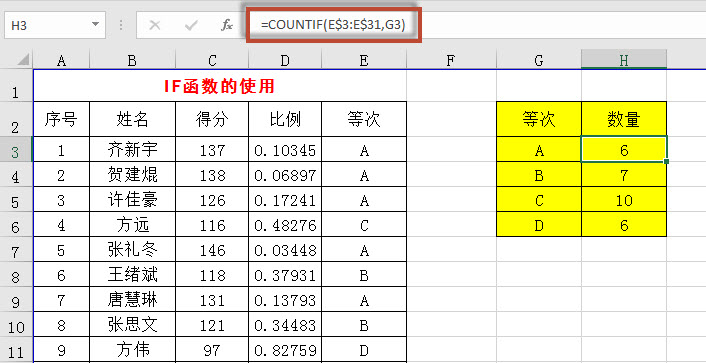
Task: Select column B header
Action: (x=132, y=60)
